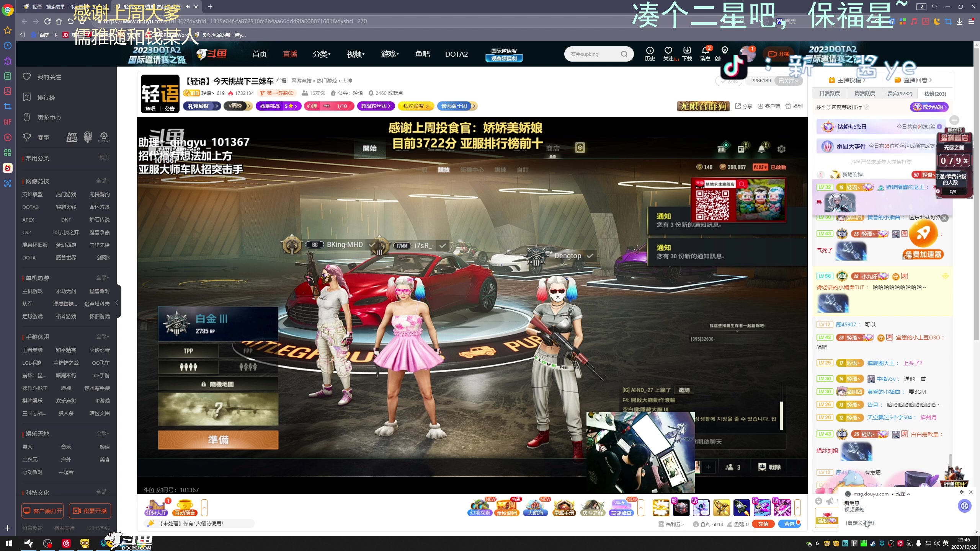The width and height of the screenshot is (980, 551).
Task: Open 消息 notifications bell
Action: [x=705, y=54]
